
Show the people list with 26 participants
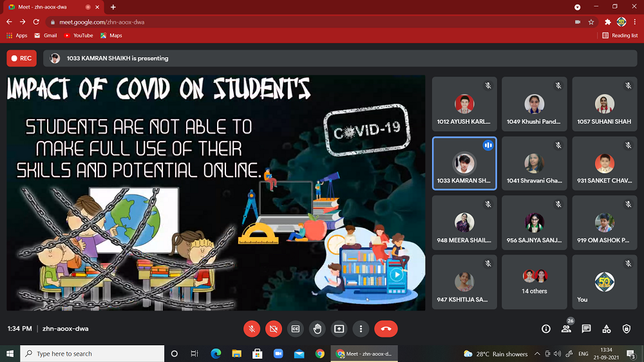click(566, 329)
